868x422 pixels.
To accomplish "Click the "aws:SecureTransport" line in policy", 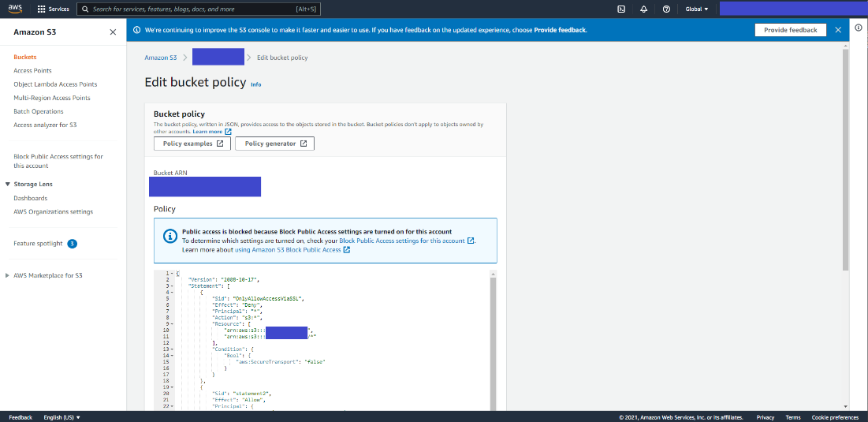I will (281, 361).
